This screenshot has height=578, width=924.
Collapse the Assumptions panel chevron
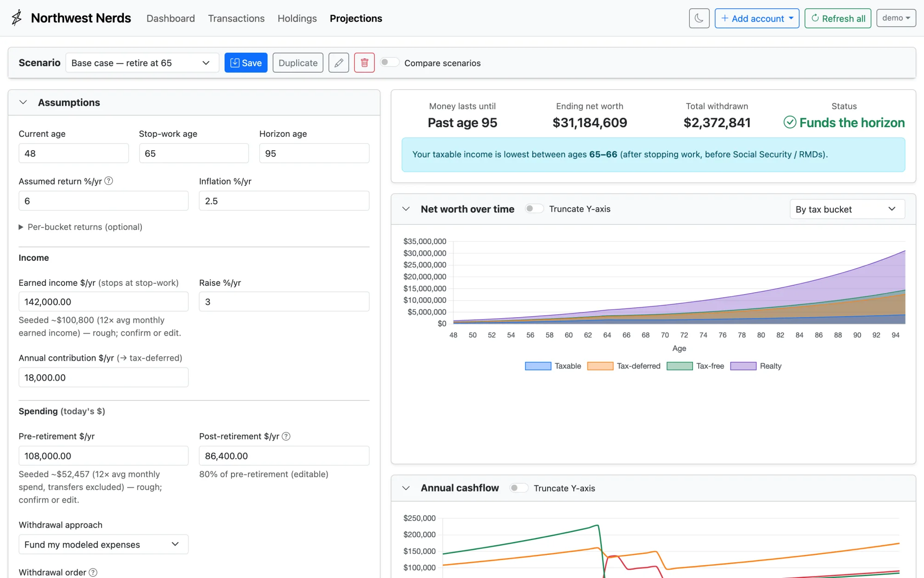(x=23, y=102)
